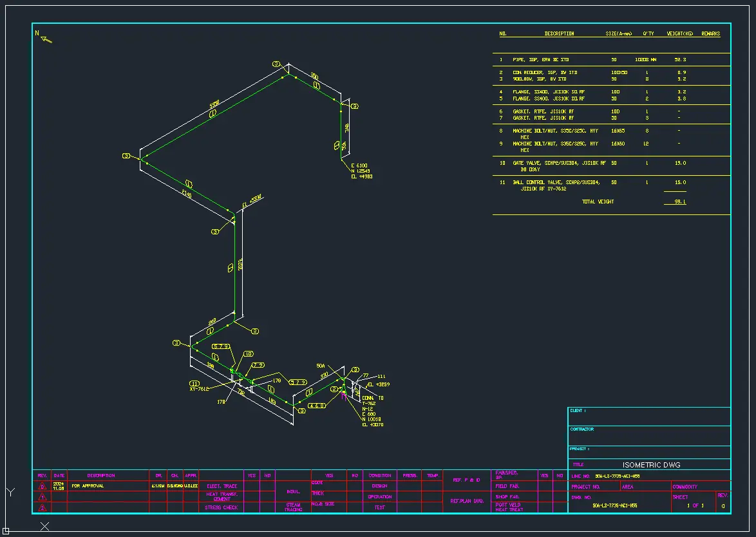
Task: Click the STEAM TRACING cell
Action: click(293, 507)
